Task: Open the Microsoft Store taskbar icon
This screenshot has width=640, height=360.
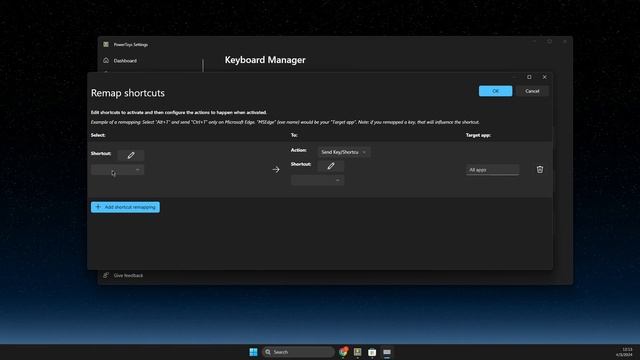Action: [x=372, y=352]
